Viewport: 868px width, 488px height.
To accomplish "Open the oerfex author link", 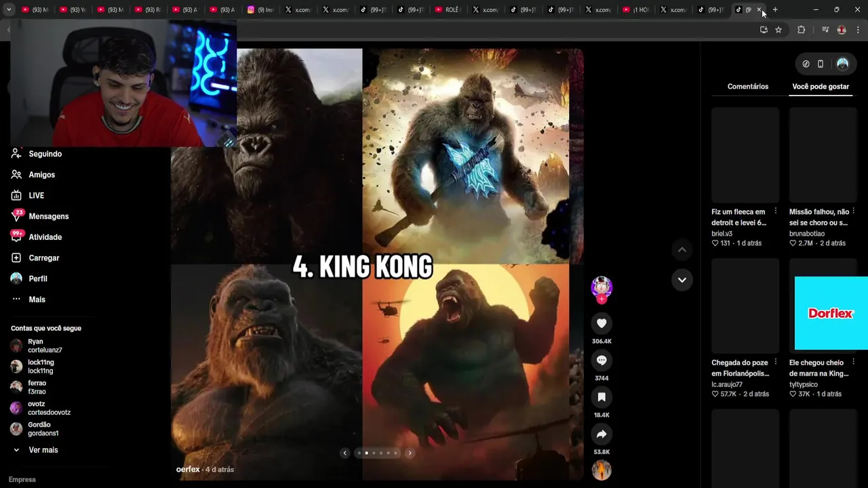I will [188, 470].
